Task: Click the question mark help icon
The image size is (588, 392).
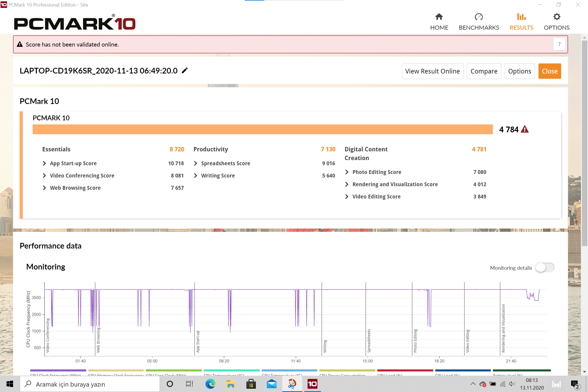Action: click(x=559, y=44)
